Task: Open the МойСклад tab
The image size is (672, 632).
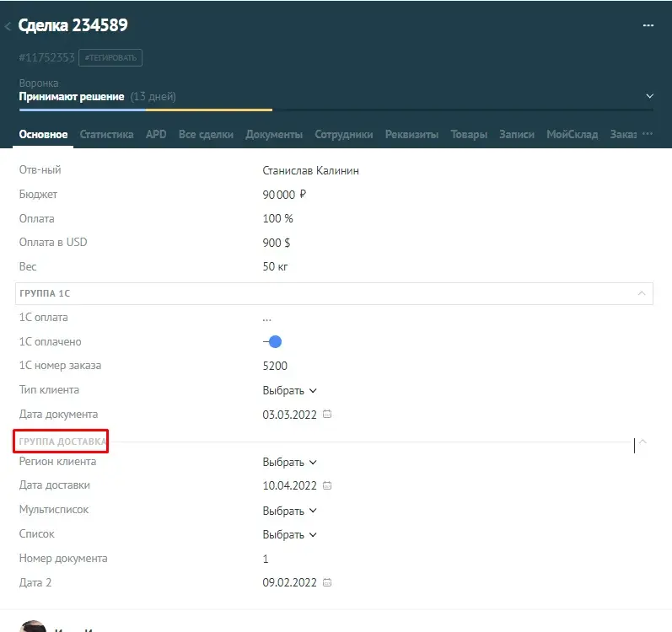Action: (573, 135)
